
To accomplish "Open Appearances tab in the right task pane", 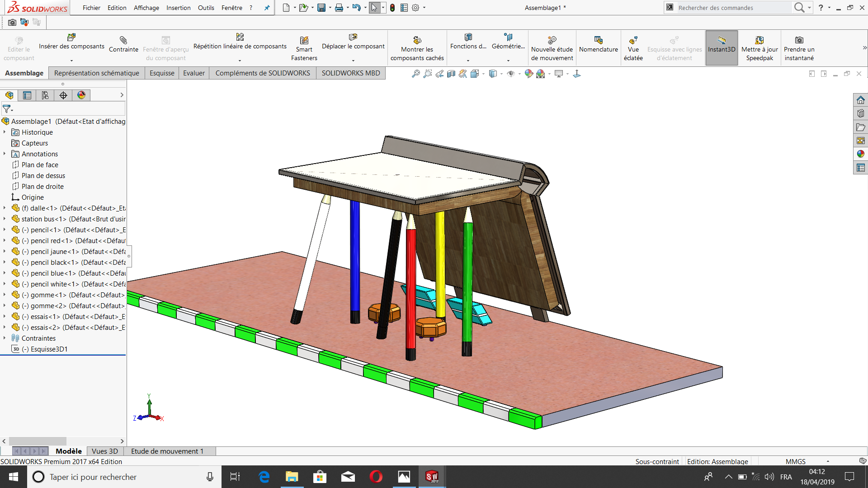I will (x=860, y=154).
